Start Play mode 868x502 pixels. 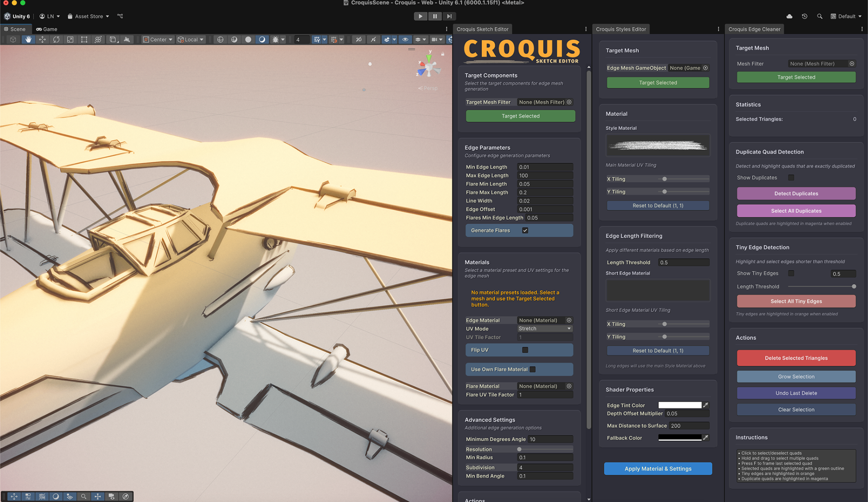pos(420,16)
